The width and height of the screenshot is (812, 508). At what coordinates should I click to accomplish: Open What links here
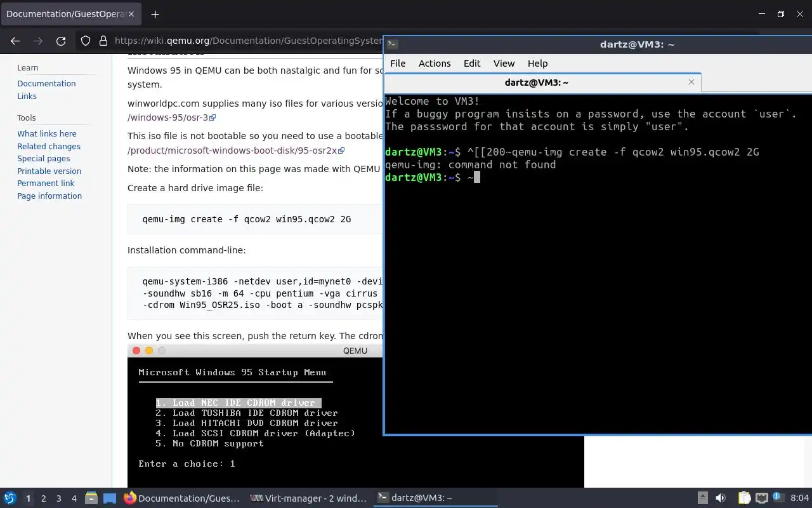tap(47, 134)
